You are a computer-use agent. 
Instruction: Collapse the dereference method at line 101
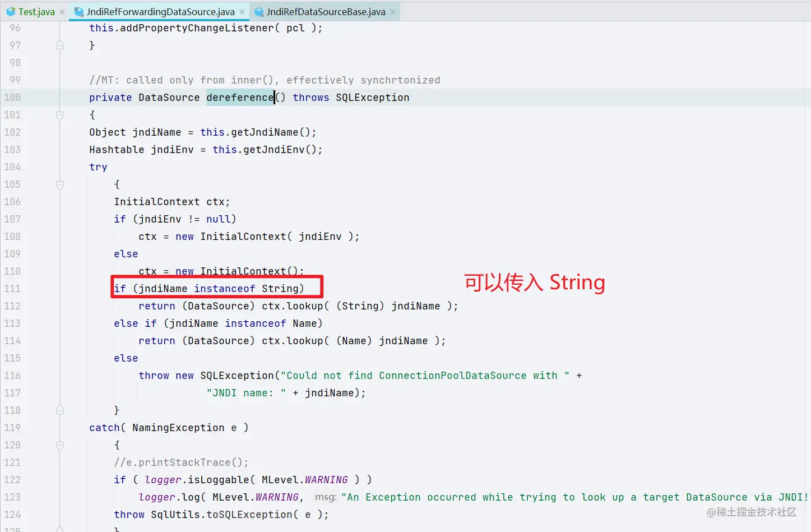[x=59, y=115]
